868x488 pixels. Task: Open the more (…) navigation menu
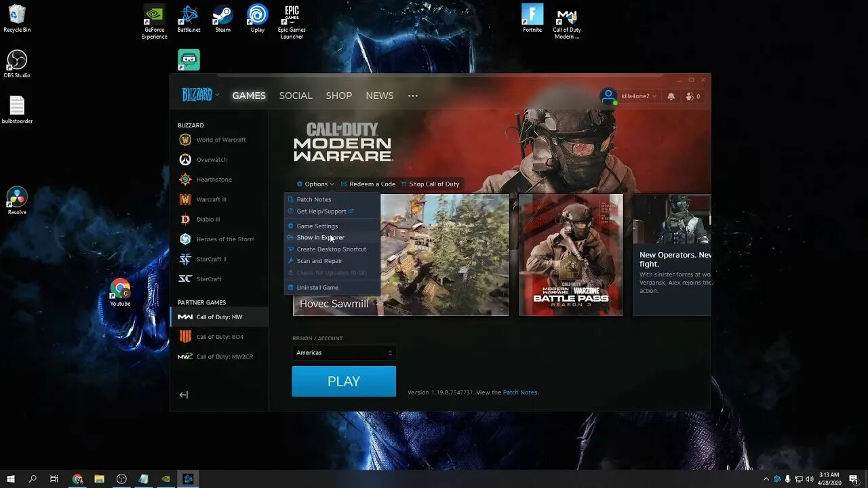pyautogui.click(x=413, y=96)
